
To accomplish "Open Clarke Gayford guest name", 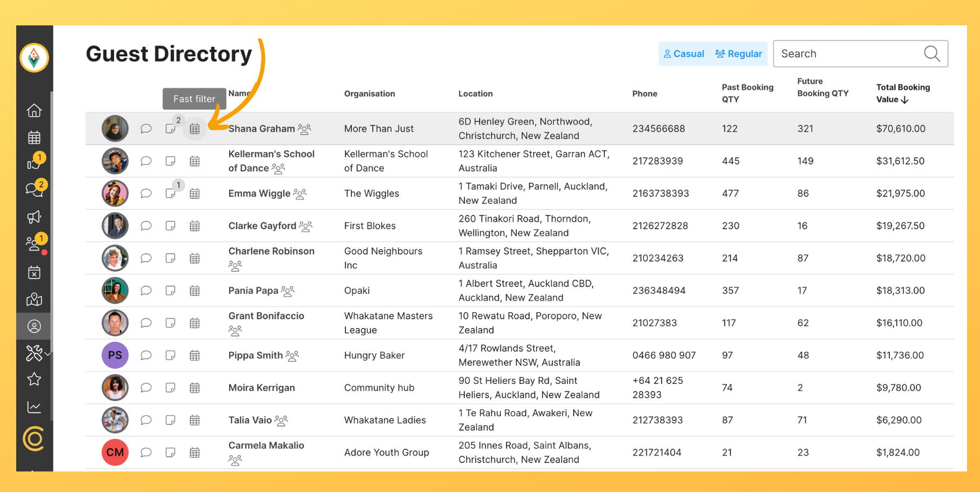I will point(262,226).
